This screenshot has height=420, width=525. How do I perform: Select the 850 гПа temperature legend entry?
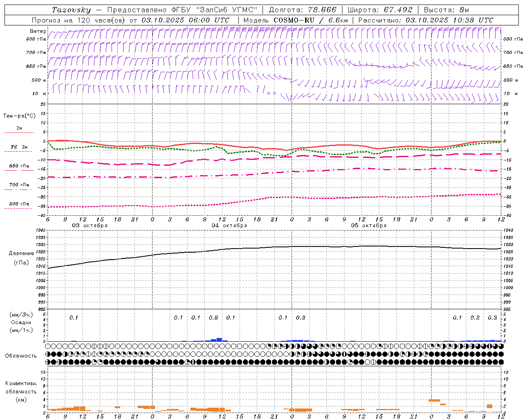[19, 166]
